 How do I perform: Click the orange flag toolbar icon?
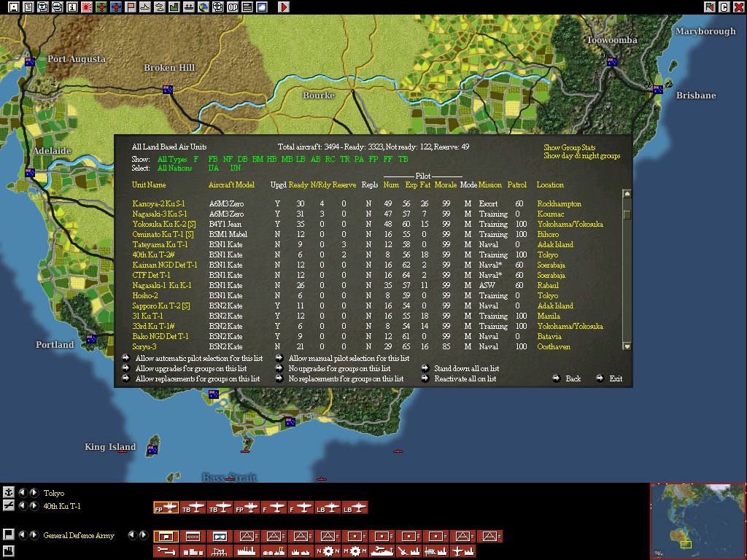tap(131, 7)
